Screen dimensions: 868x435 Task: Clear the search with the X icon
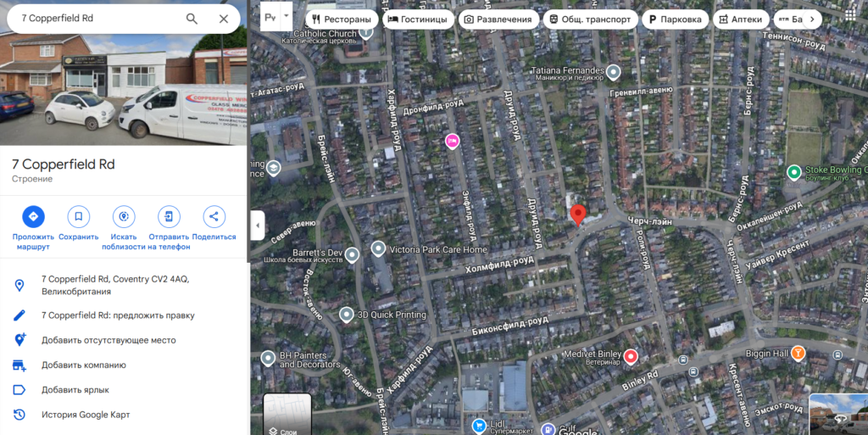pyautogui.click(x=224, y=19)
